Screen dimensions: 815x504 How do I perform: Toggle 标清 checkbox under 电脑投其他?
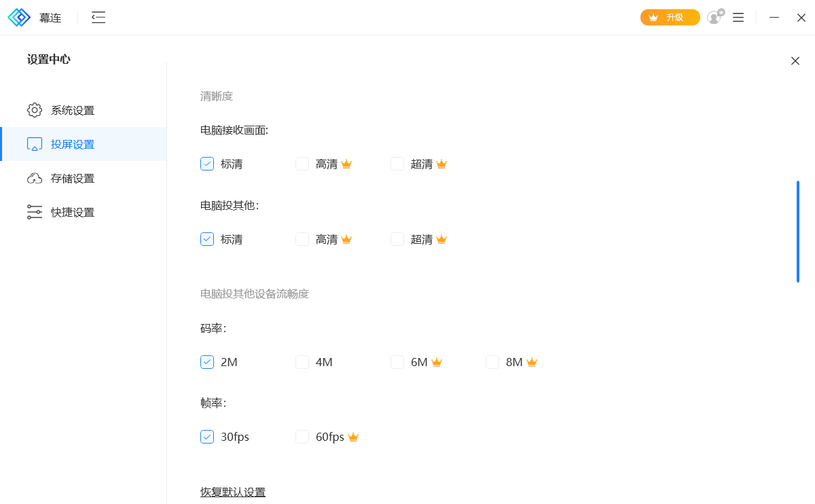click(207, 239)
